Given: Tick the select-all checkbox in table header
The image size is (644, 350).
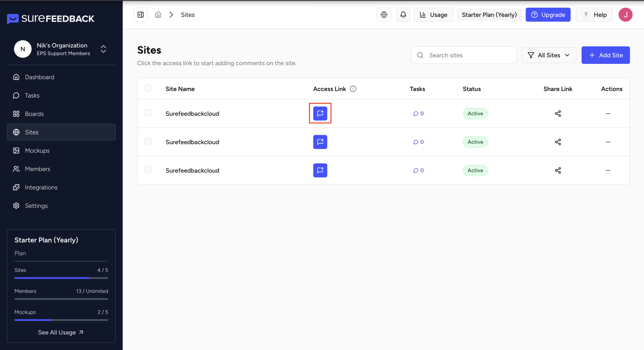Looking at the screenshot, I should pos(148,88).
